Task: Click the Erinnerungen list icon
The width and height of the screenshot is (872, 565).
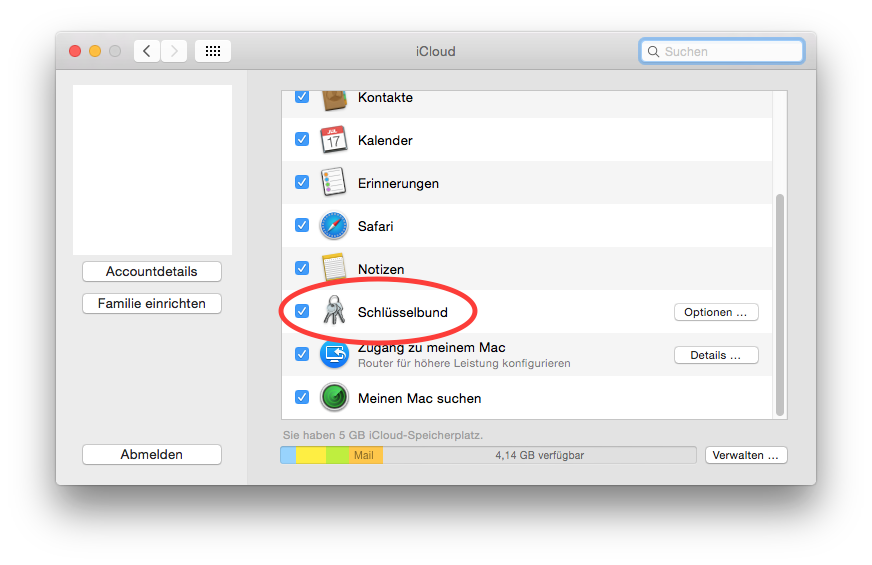Action: coord(334,182)
